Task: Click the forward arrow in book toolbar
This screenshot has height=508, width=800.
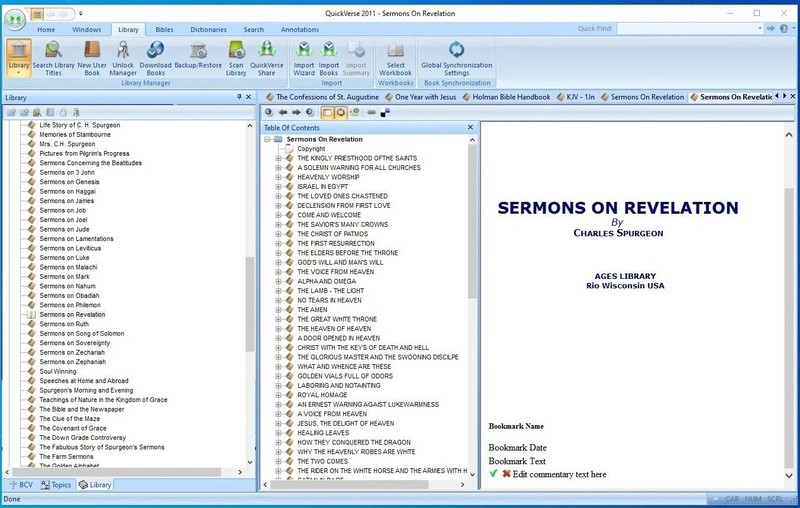Action: coord(296,112)
